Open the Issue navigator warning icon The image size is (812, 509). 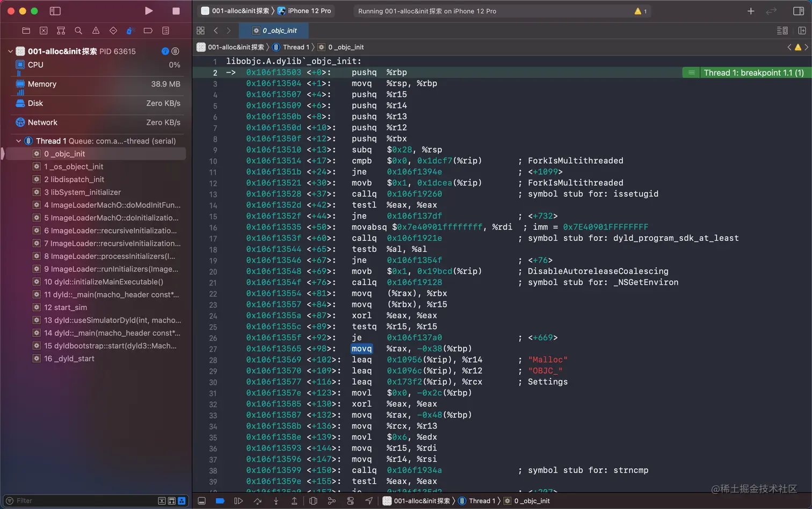(96, 31)
